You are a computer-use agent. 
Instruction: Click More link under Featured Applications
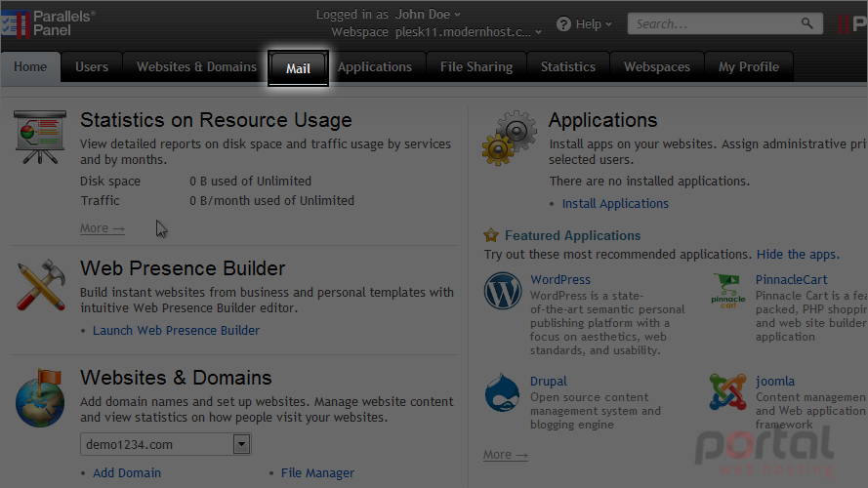[506, 455]
